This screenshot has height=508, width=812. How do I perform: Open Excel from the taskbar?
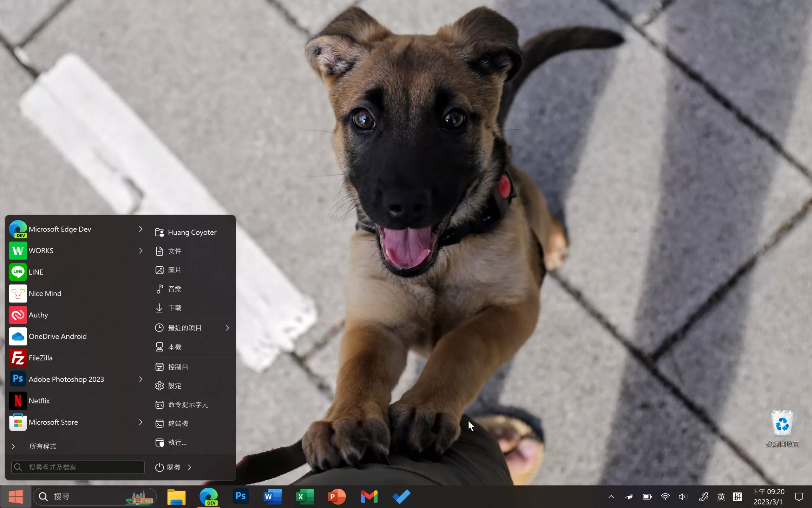[305, 497]
